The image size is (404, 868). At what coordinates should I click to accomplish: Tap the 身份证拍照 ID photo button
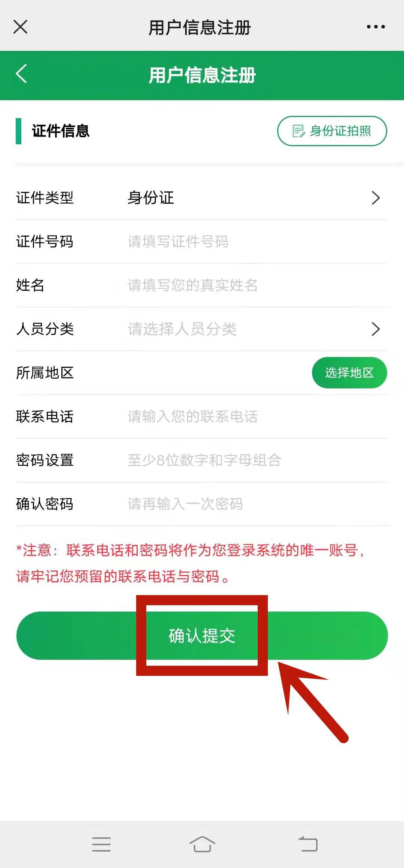(332, 131)
